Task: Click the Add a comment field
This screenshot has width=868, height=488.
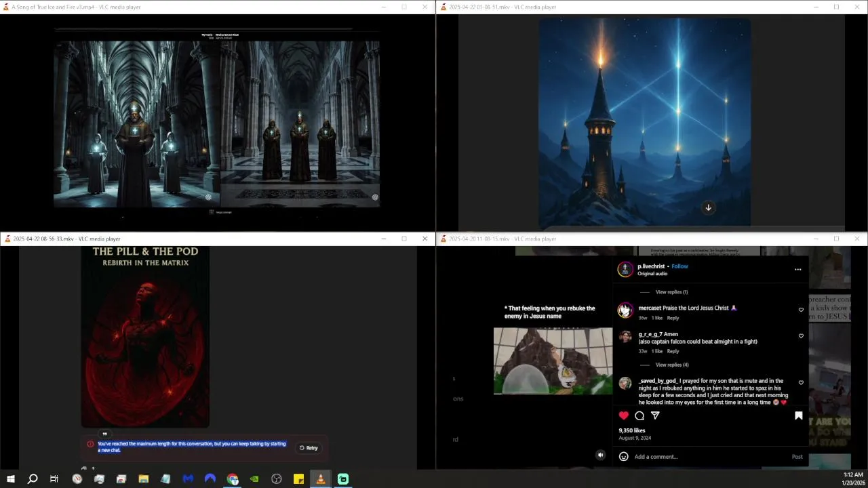Action: pos(709,457)
